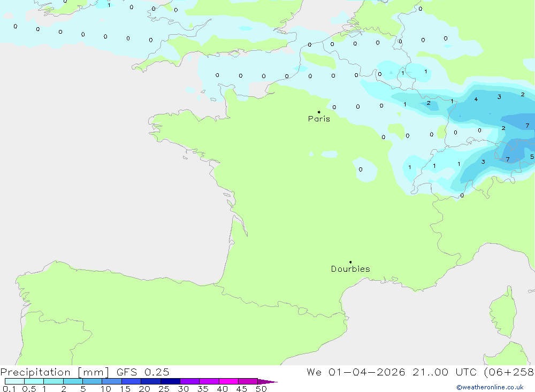
Task: Pick the 2–5 mm light blue legend swatch
Action: (x=73, y=381)
